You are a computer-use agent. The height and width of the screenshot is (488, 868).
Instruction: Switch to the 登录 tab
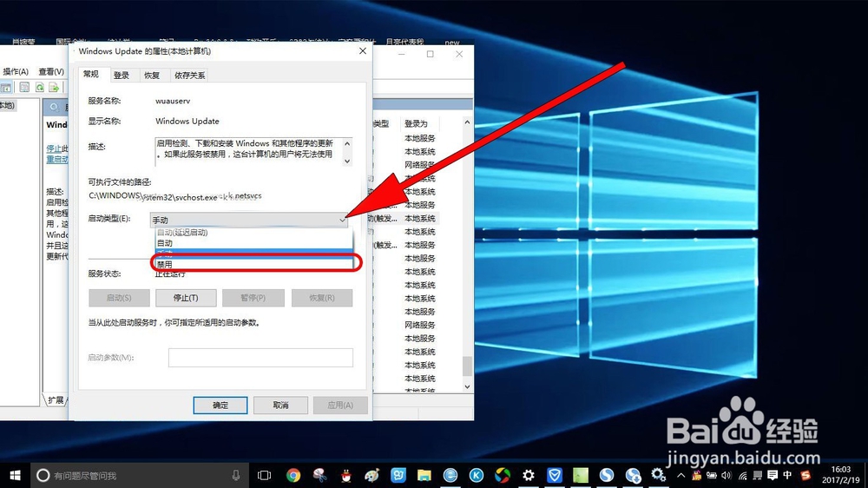pos(122,76)
